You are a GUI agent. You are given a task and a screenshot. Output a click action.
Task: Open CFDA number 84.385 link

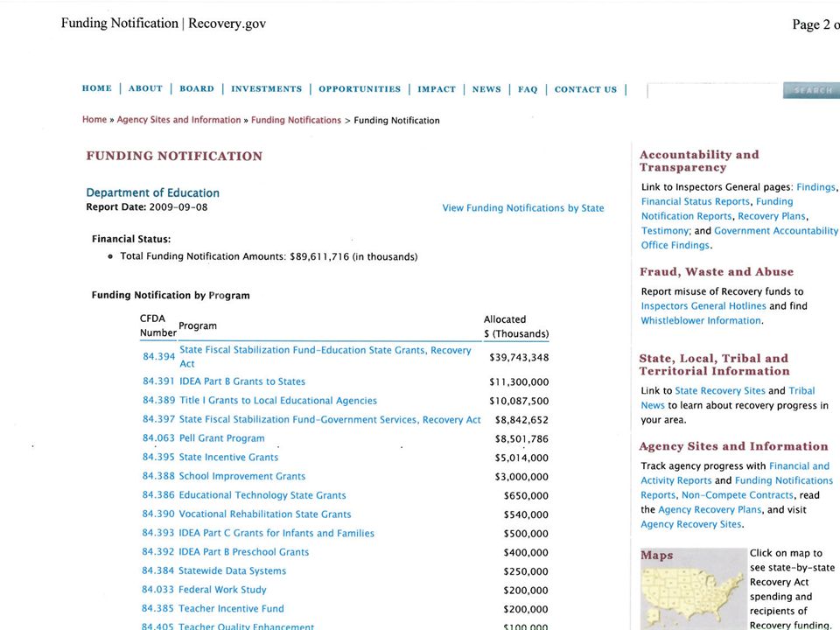157,609
